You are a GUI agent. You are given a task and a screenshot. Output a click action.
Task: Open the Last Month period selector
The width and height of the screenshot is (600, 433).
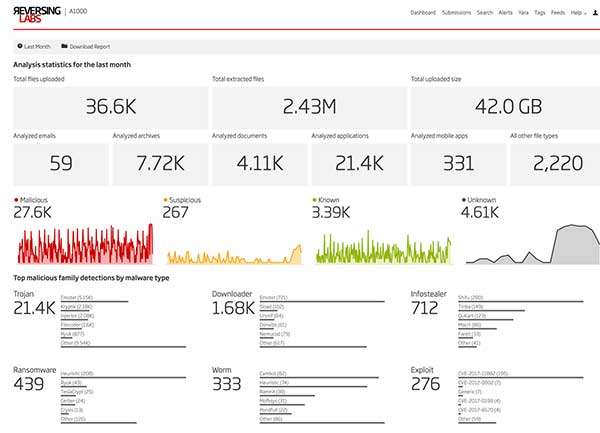[36, 46]
